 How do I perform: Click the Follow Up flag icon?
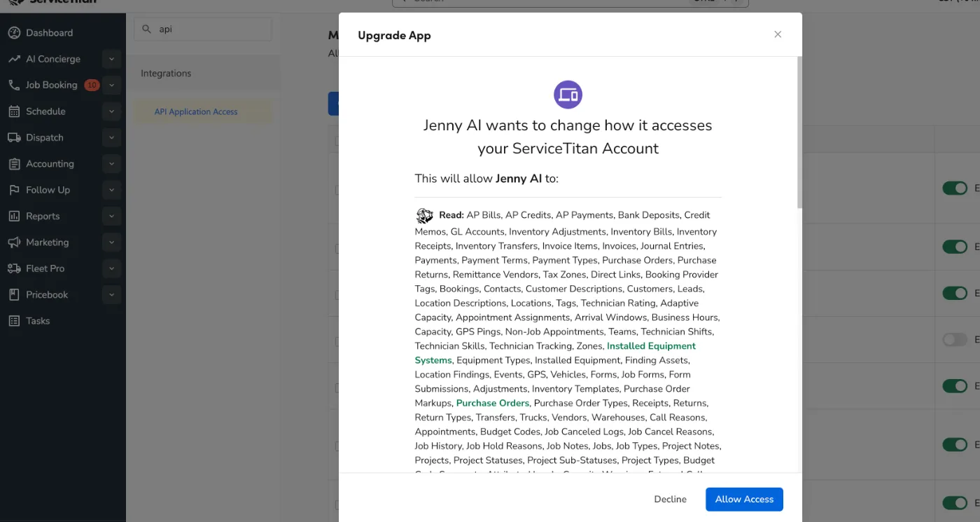(14, 190)
